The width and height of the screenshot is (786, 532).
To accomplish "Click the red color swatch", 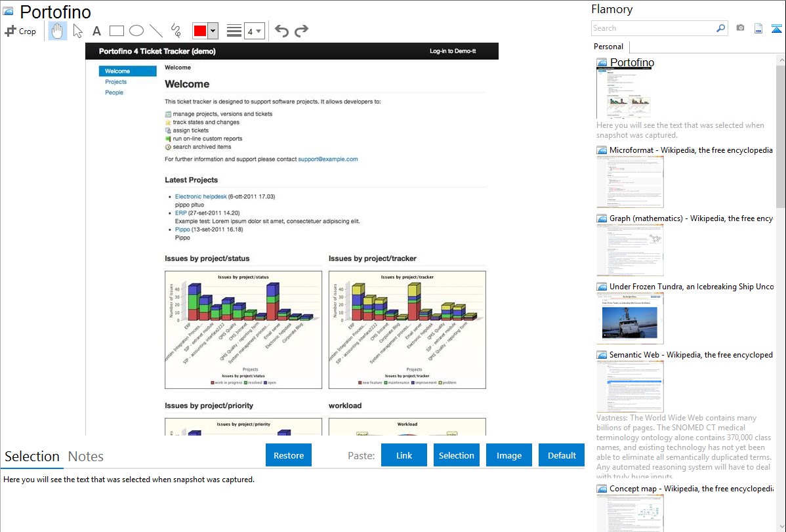I will pyautogui.click(x=200, y=31).
